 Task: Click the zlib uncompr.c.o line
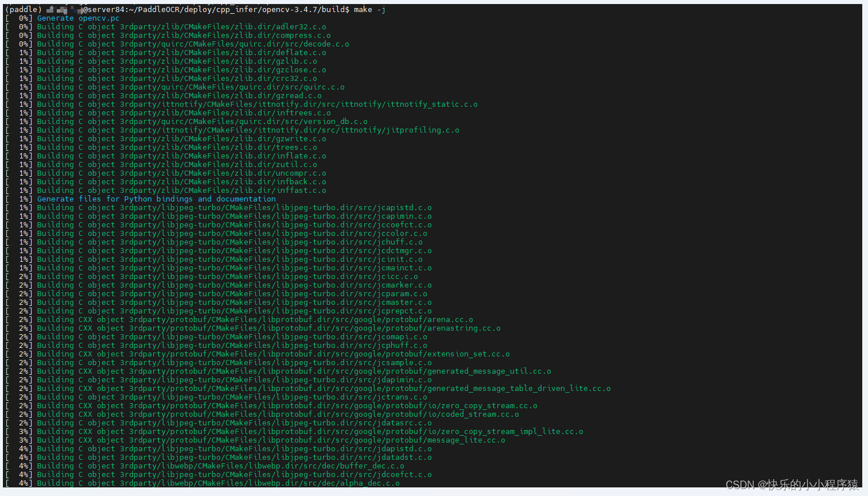click(x=166, y=173)
